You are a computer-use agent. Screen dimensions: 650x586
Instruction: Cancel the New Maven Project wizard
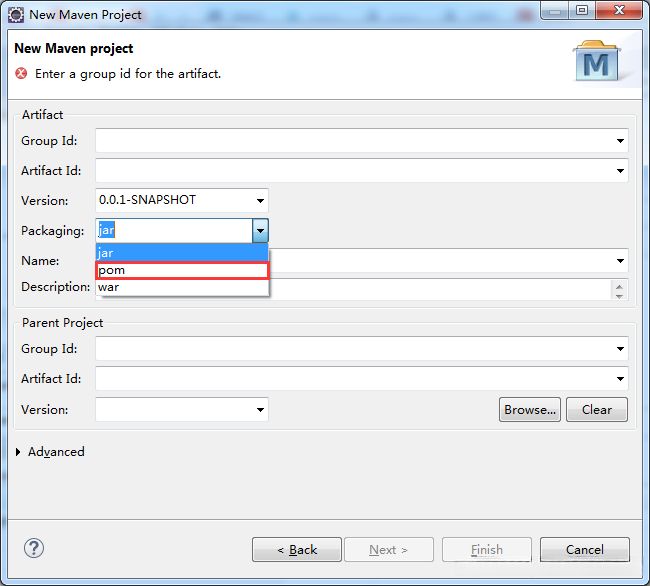pos(585,550)
